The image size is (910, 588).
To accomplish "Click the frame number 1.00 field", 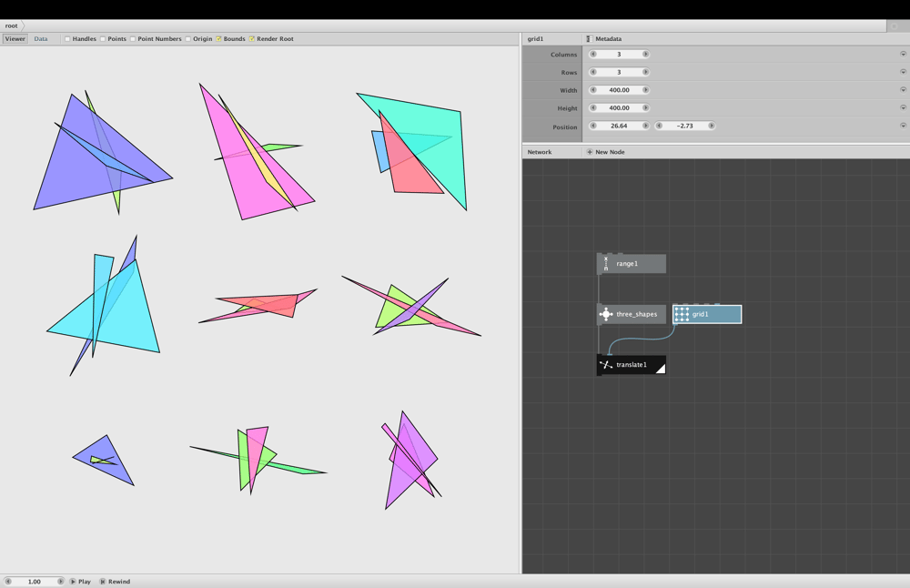I will tap(35, 581).
